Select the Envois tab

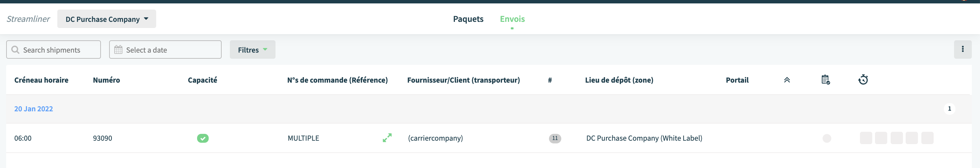[512, 19]
